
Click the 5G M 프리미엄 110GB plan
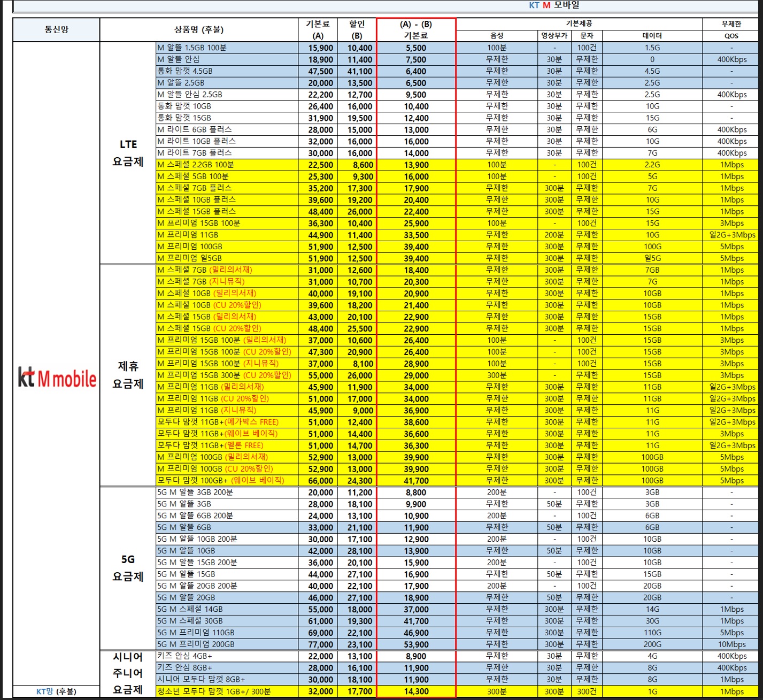coord(196,633)
